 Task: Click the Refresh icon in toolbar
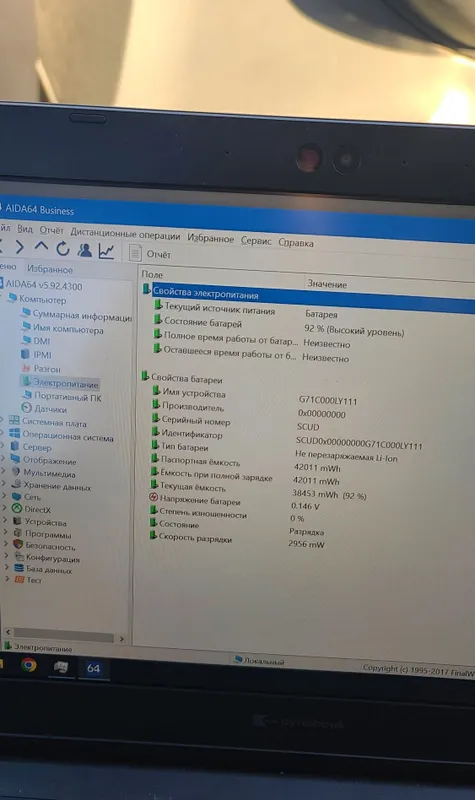coord(63,248)
